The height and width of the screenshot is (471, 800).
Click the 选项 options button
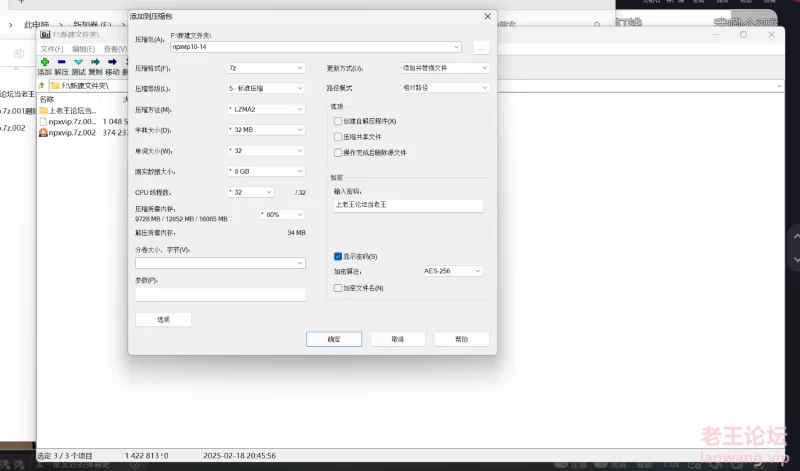(x=163, y=319)
